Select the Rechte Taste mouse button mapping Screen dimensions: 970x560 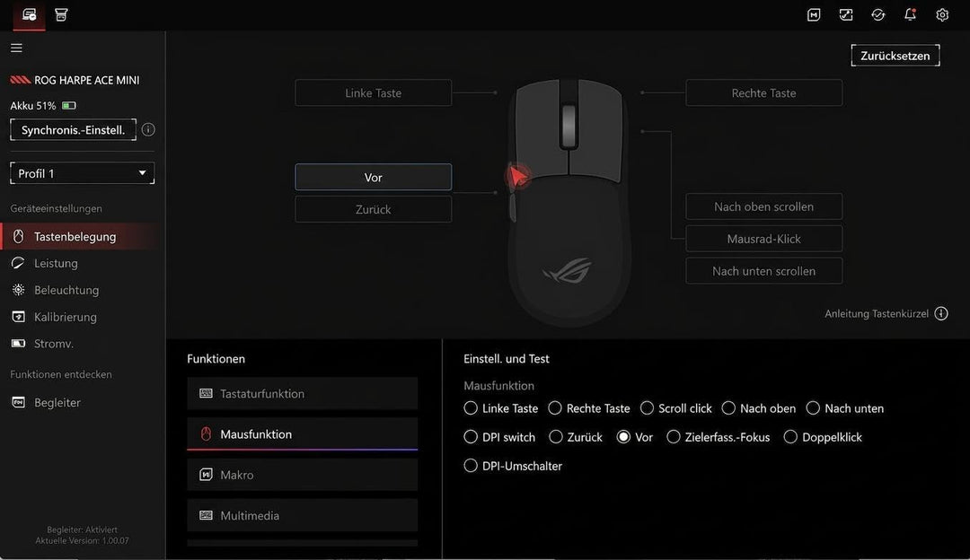click(763, 92)
